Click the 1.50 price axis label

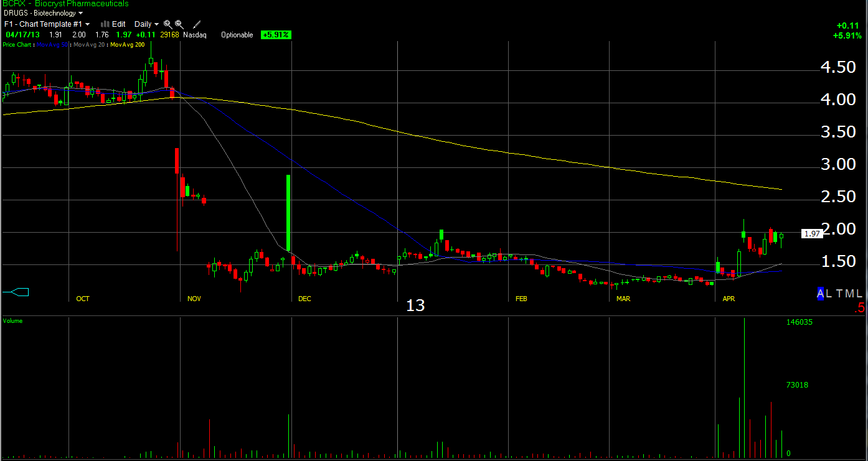click(837, 261)
